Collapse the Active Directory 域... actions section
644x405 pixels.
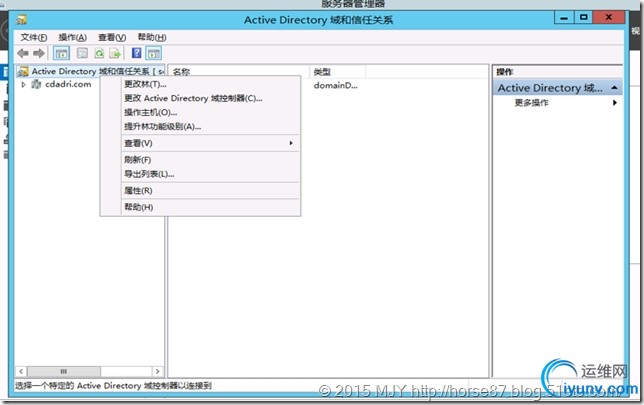point(614,88)
